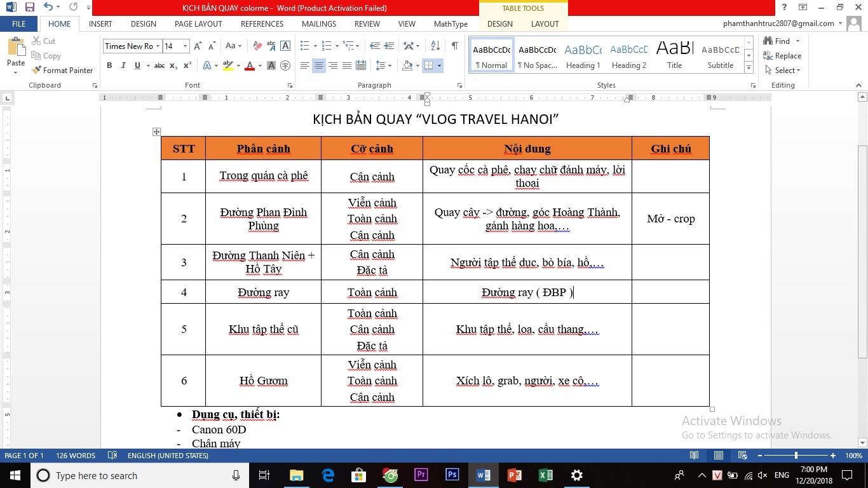Switch to the PAGE LAYOUT tab
The width and height of the screenshot is (868, 488).
(x=198, y=24)
